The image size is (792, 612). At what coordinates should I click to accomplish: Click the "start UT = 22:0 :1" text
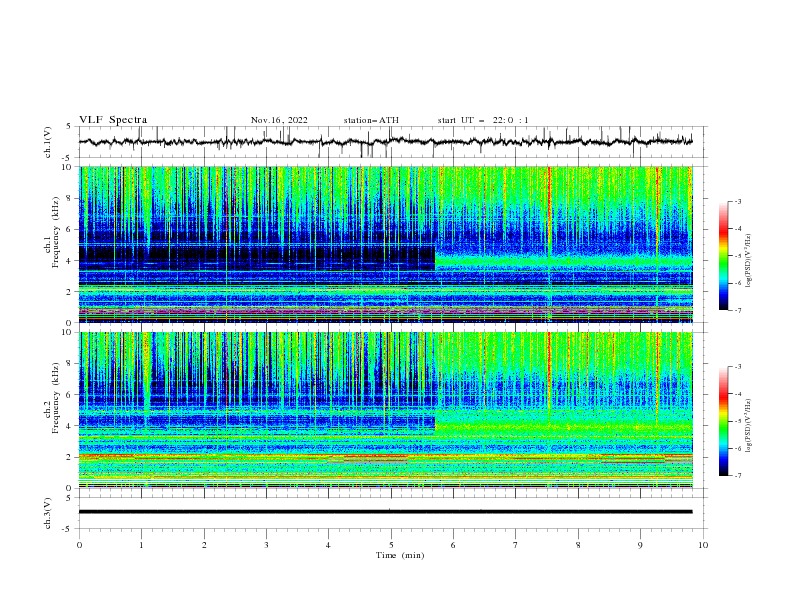(x=483, y=120)
